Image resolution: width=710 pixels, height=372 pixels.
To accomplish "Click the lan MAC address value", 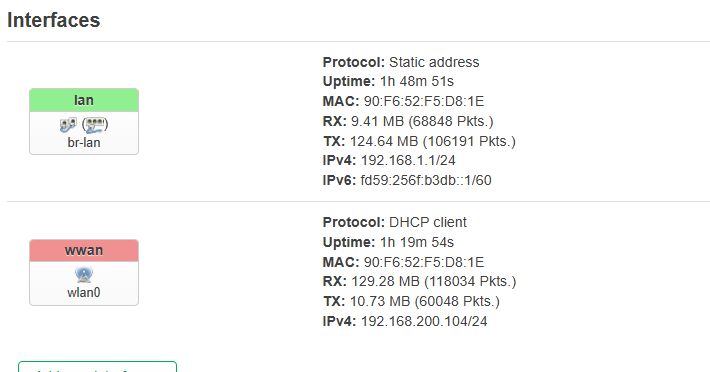I will point(424,101).
